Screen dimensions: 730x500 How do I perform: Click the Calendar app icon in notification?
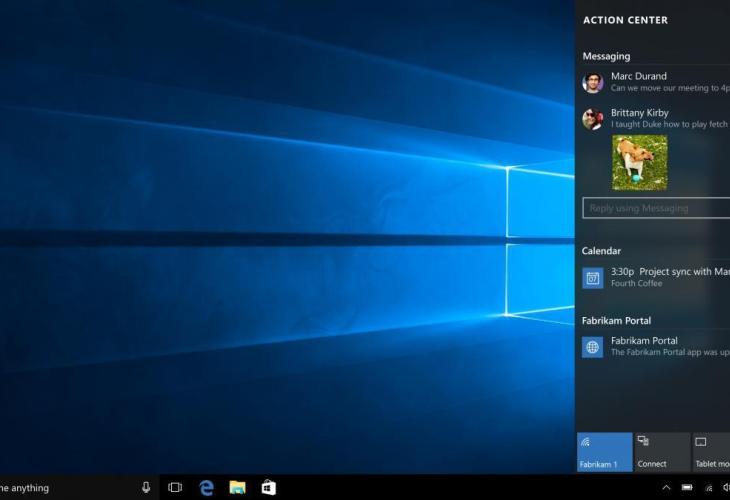592,278
